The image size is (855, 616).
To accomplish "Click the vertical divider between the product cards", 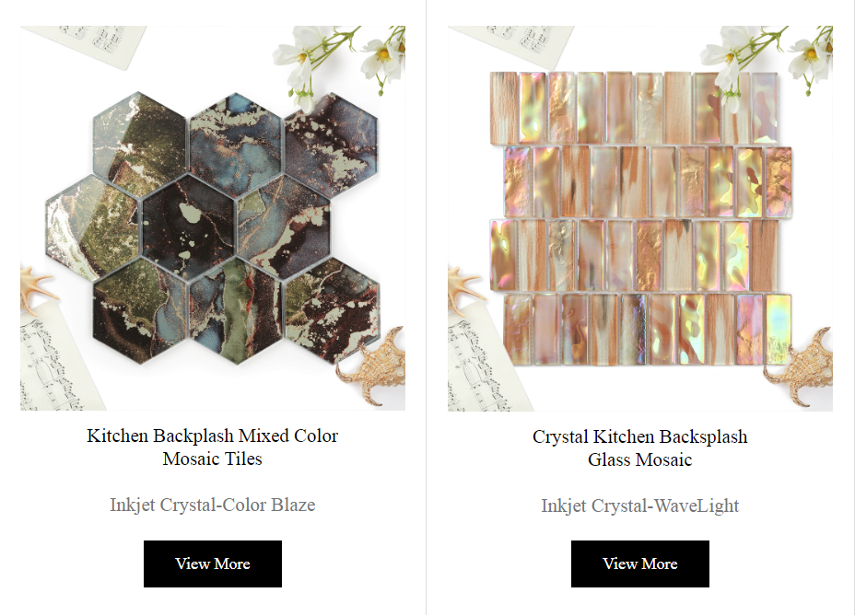I will click(x=426, y=308).
